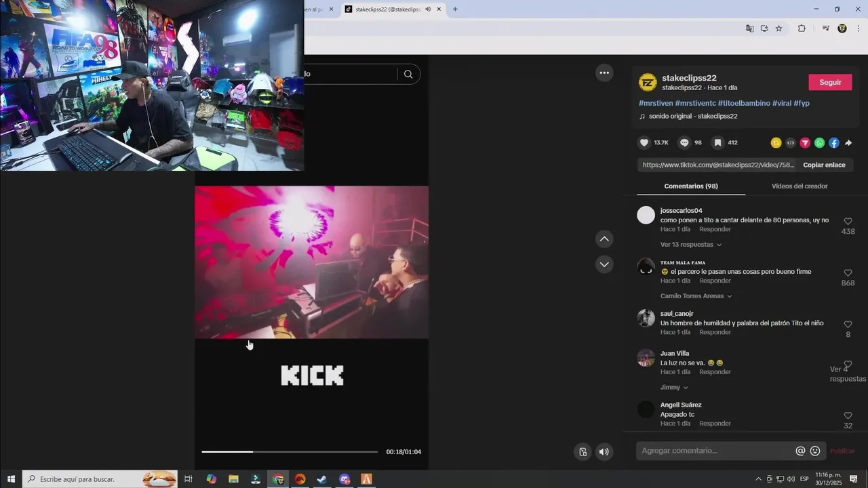Open Chrome translate page icon
Screen dimensions: 868x488
click(749, 28)
